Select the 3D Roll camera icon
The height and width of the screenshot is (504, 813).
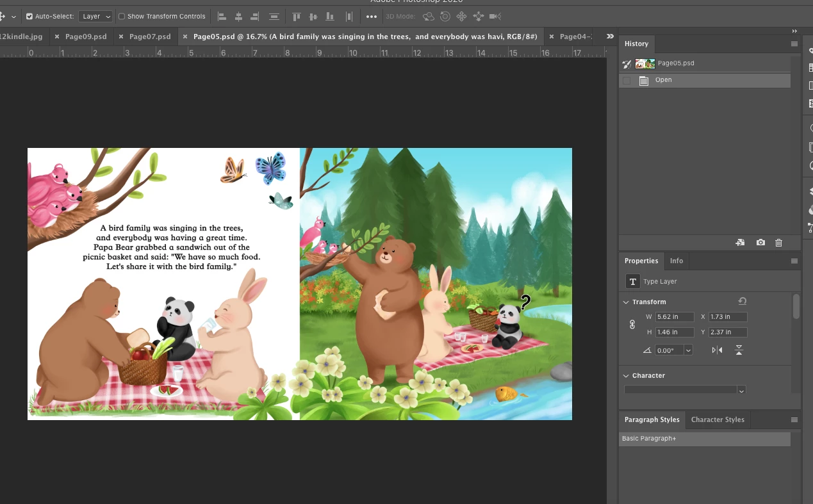[x=445, y=17]
